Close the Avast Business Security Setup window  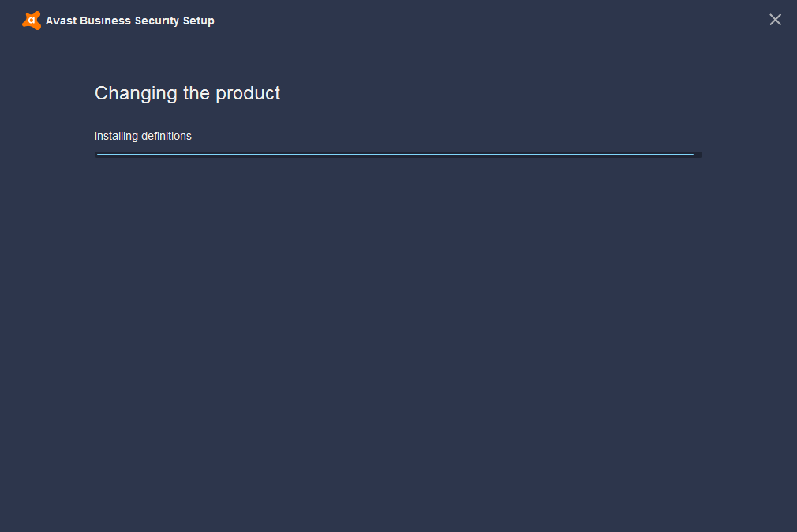pos(775,20)
